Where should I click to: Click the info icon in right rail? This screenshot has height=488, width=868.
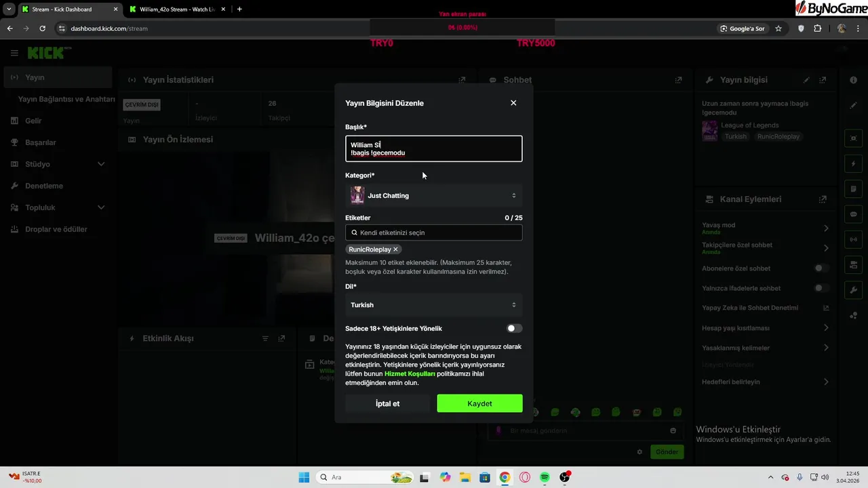(853, 80)
